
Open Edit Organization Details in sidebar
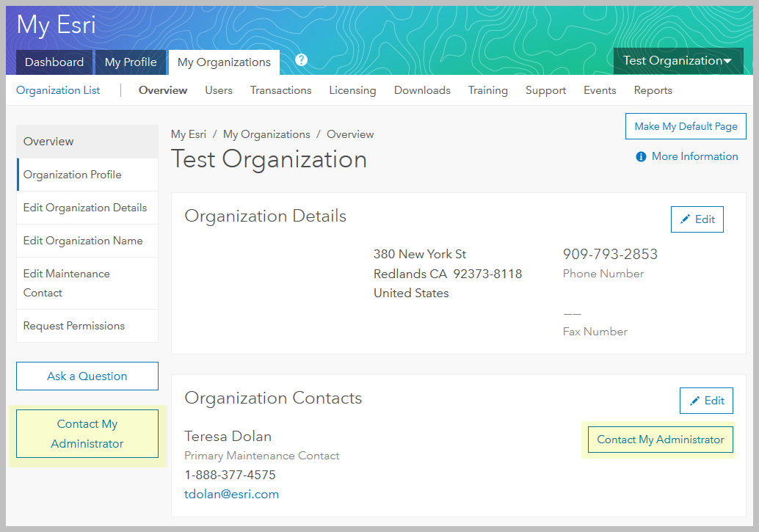(x=87, y=208)
